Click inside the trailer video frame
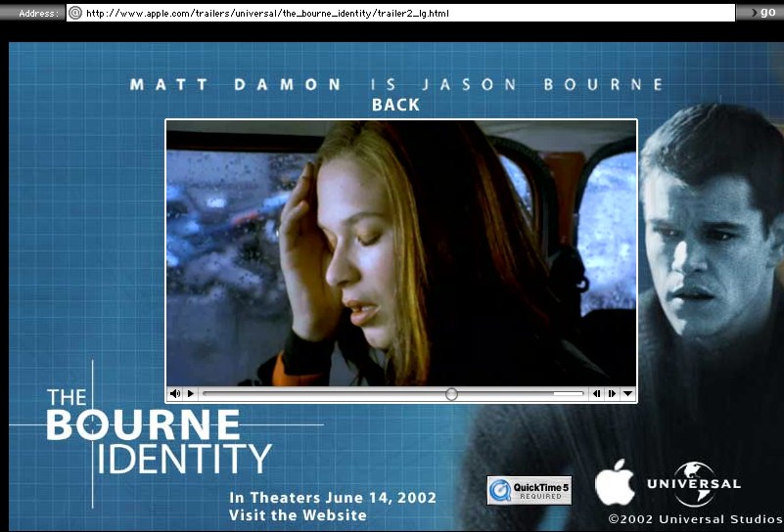The height and width of the screenshot is (532, 784). pyautogui.click(x=401, y=252)
